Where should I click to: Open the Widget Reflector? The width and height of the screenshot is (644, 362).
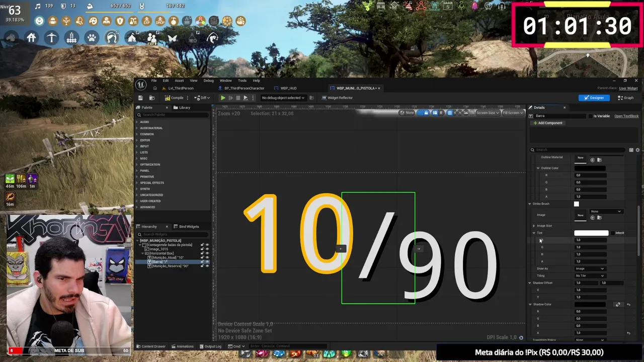[337, 98]
